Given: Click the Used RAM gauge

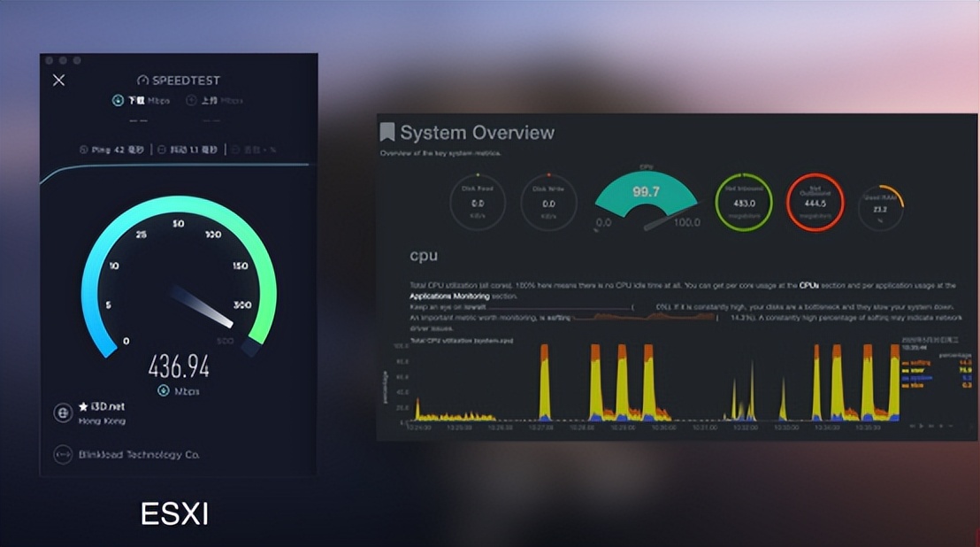Looking at the screenshot, I should pos(881,207).
